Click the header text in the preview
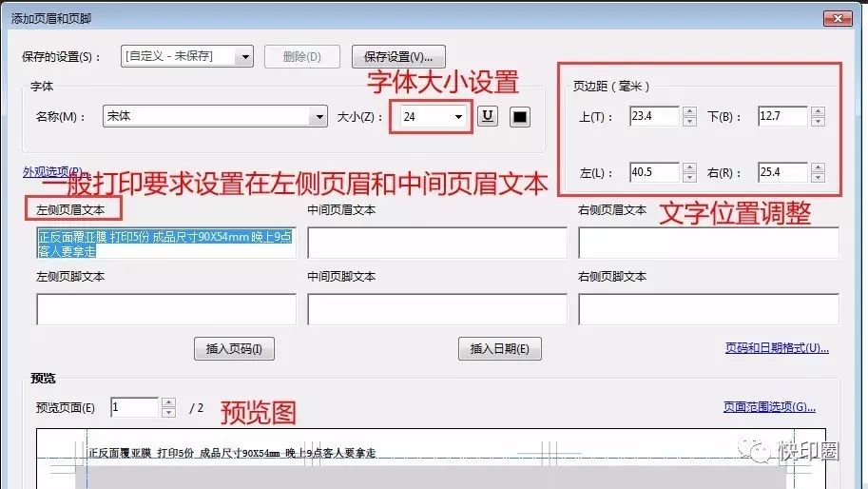Image resolution: width=868 pixels, height=489 pixels. coord(233,453)
